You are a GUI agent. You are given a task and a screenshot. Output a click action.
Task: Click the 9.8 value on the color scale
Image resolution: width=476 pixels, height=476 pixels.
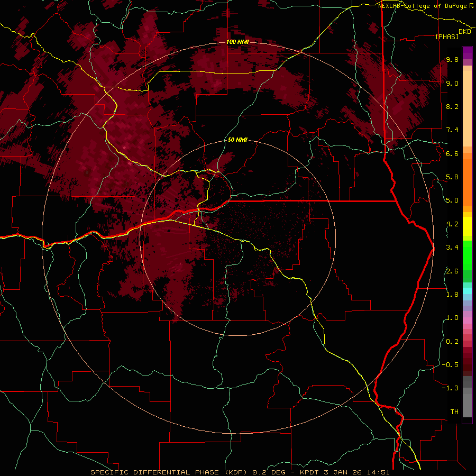pyautogui.click(x=452, y=59)
